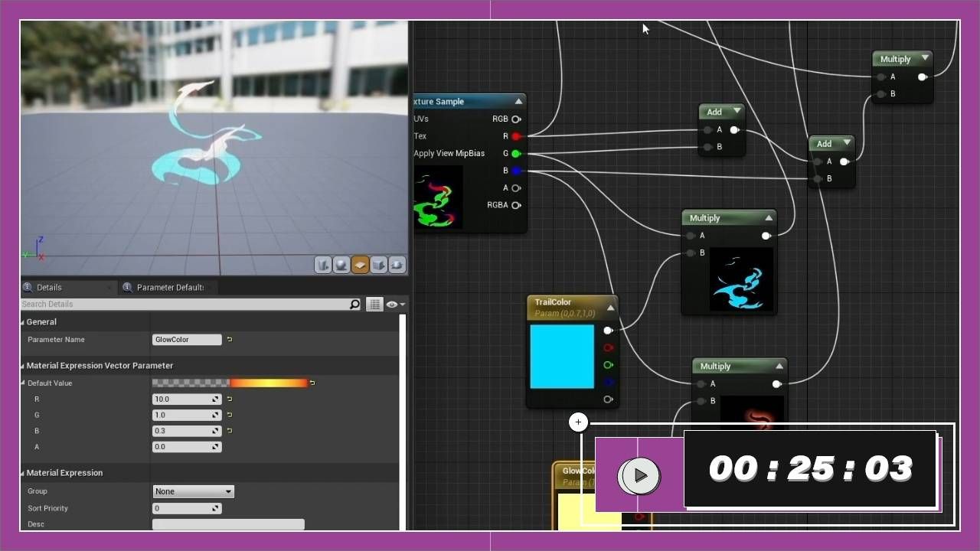The image size is (980, 551).
Task: Click Texture Sample's RGBA output pin
Action: click(x=516, y=205)
